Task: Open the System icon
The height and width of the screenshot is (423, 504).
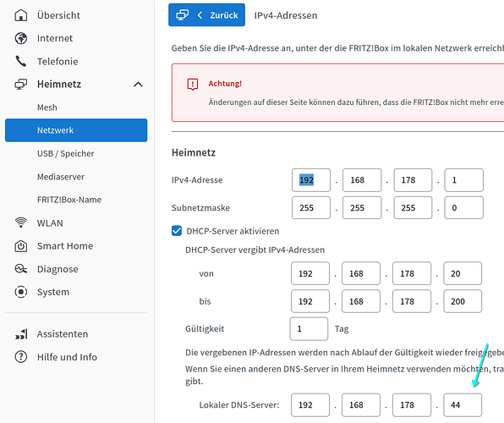Action: point(21,292)
